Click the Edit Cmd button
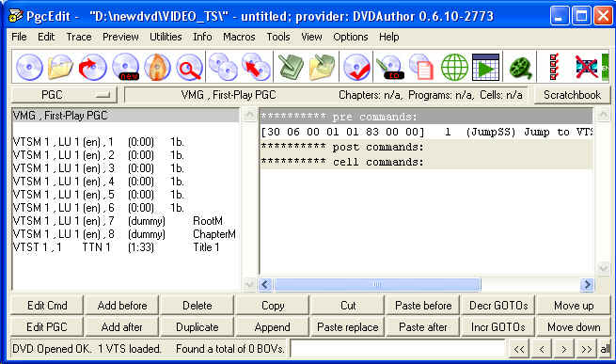The height and width of the screenshot is (364, 616). point(47,306)
